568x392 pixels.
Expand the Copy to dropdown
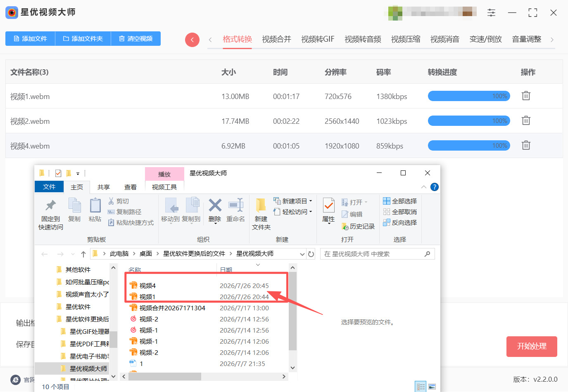pos(191,223)
